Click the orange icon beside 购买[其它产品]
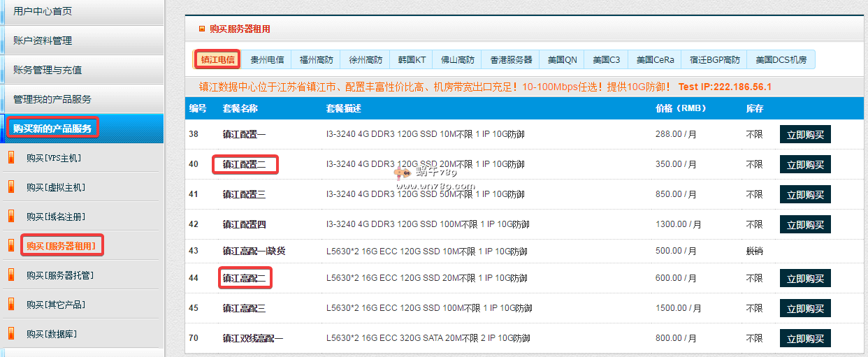 point(10,305)
